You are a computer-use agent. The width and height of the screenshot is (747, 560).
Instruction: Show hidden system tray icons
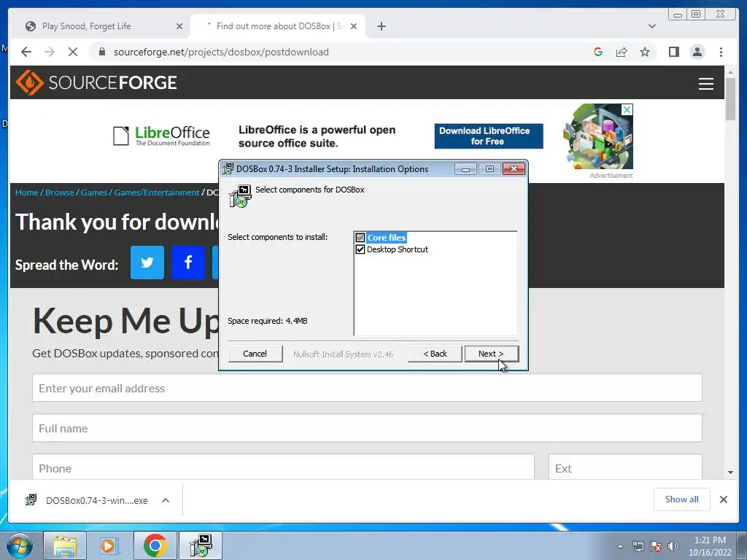coord(620,546)
